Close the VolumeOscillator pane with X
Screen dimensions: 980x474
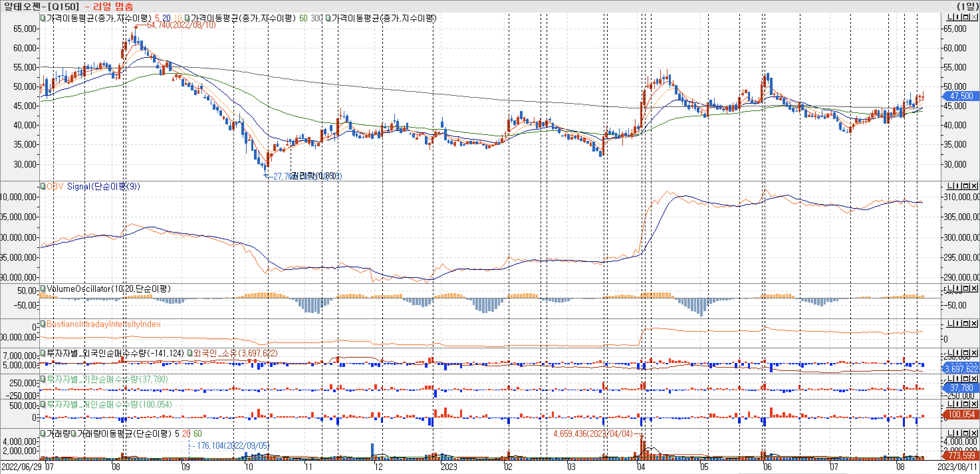[974, 289]
